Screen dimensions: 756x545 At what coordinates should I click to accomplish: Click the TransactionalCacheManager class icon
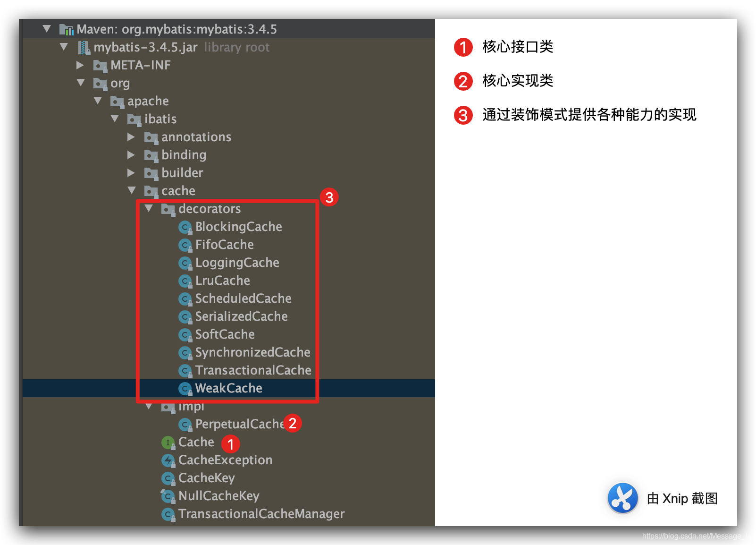pos(168,514)
